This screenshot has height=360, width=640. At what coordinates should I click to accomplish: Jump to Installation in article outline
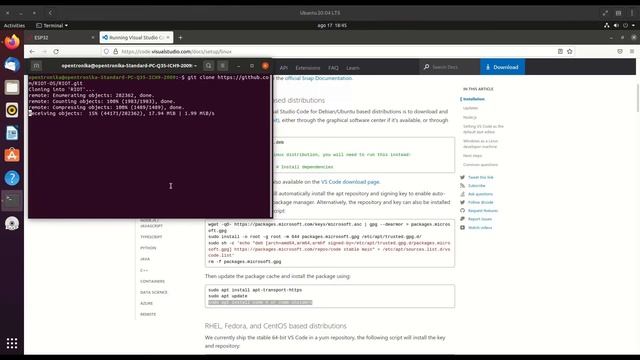click(x=473, y=99)
